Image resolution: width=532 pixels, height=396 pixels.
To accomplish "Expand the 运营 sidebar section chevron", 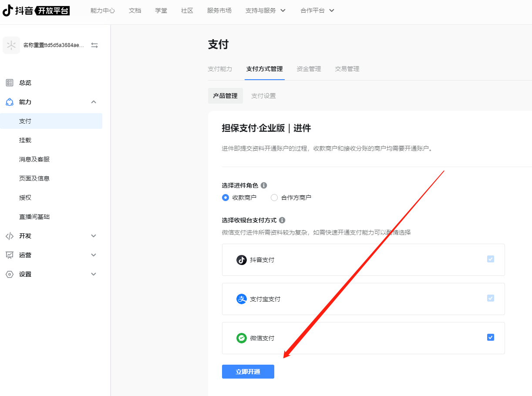I will click(94, 255).
